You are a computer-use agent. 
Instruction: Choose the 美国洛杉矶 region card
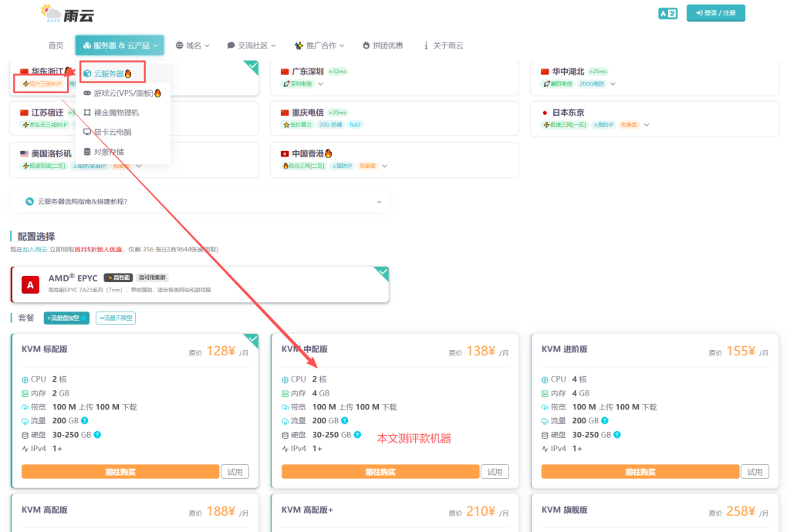pos(134,160)
